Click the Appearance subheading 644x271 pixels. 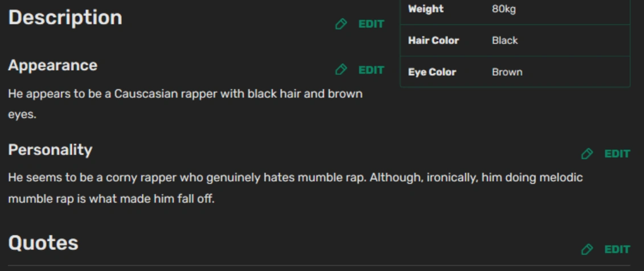[52, 65]
